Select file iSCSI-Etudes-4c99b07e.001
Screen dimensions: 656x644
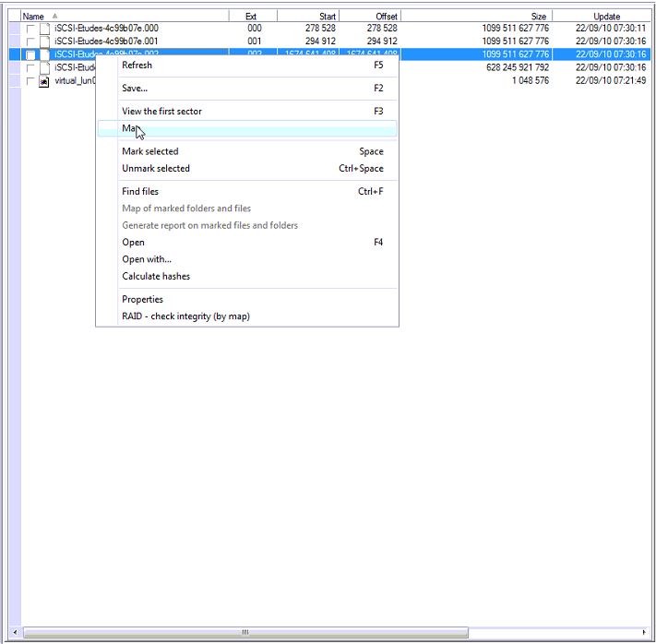106,42
